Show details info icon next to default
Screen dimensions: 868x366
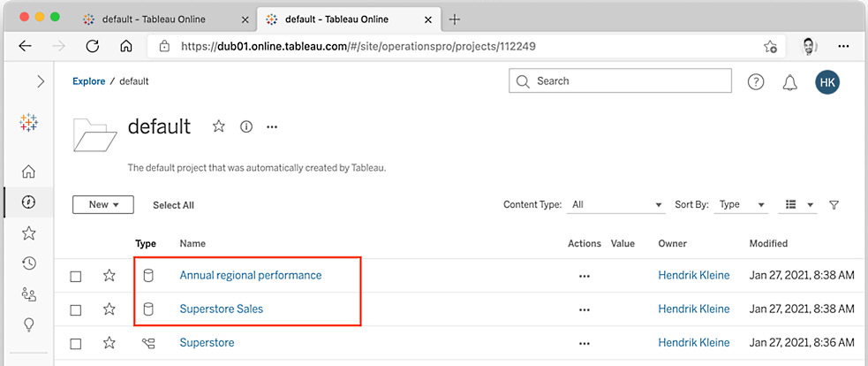point(246,127)
